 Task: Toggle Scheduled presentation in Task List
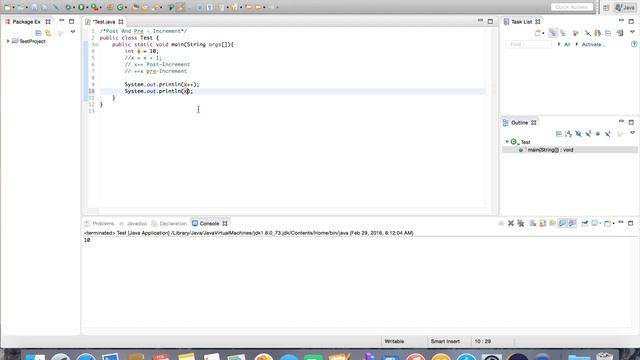click(x=563, y=33)
